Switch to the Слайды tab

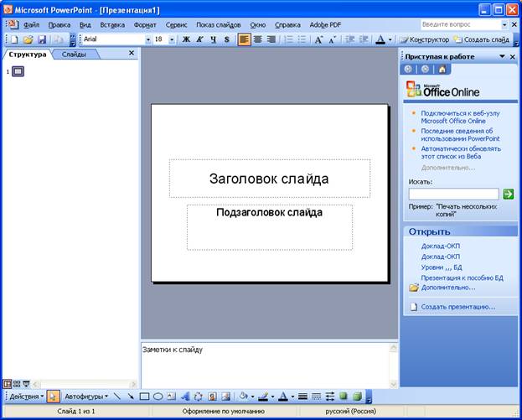click(75, 54)
